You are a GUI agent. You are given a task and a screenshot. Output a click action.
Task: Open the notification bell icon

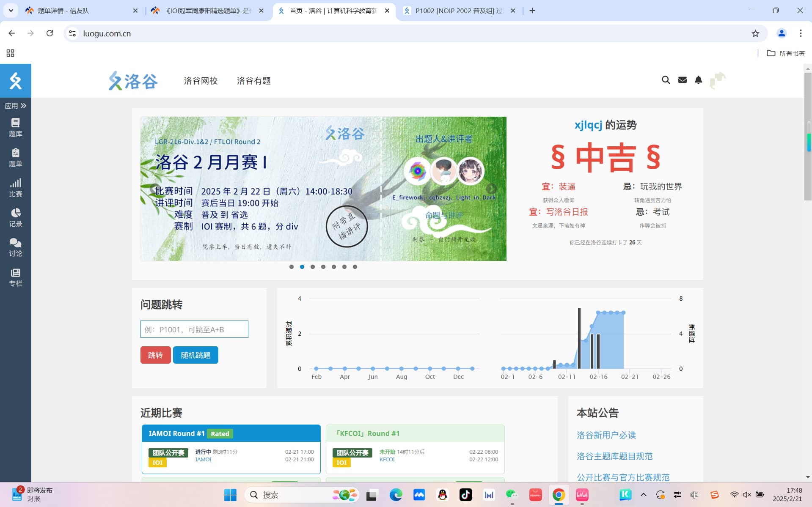(x=698, y=80)
